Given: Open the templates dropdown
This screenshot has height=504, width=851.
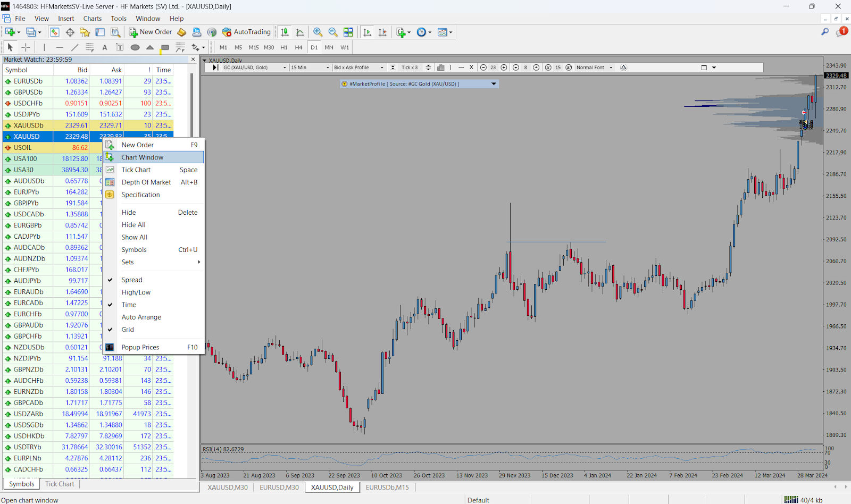Looking at the screenshot, I should (x=445, y=32).
